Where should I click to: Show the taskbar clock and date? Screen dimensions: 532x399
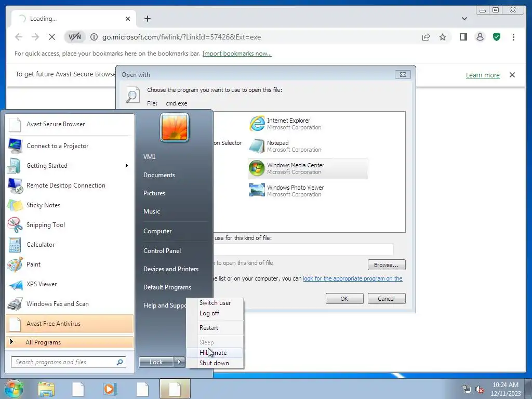[506, 389]
